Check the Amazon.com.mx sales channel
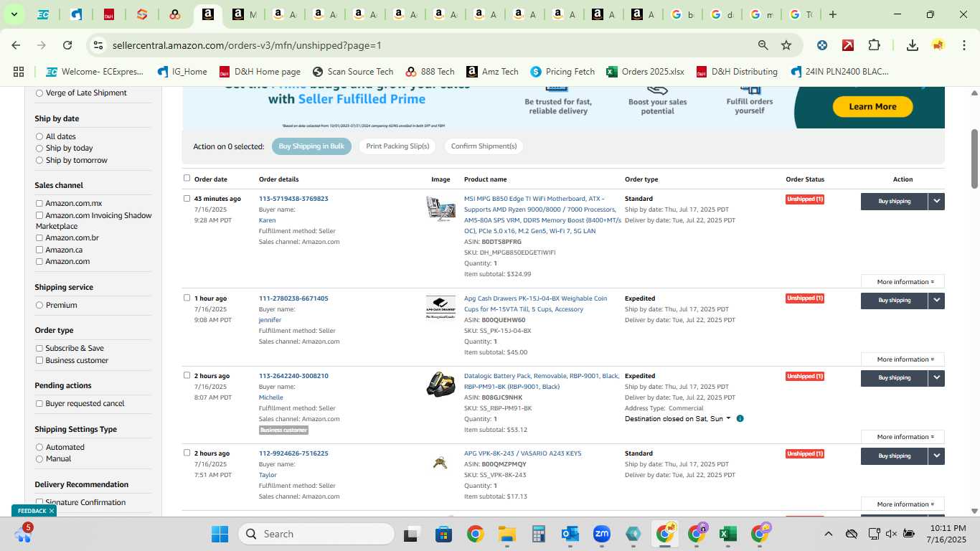The image size is (980, 551). 39,204
